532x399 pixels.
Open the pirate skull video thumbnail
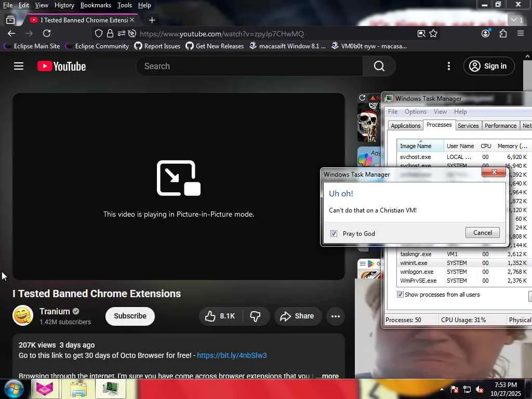point(368,122)
